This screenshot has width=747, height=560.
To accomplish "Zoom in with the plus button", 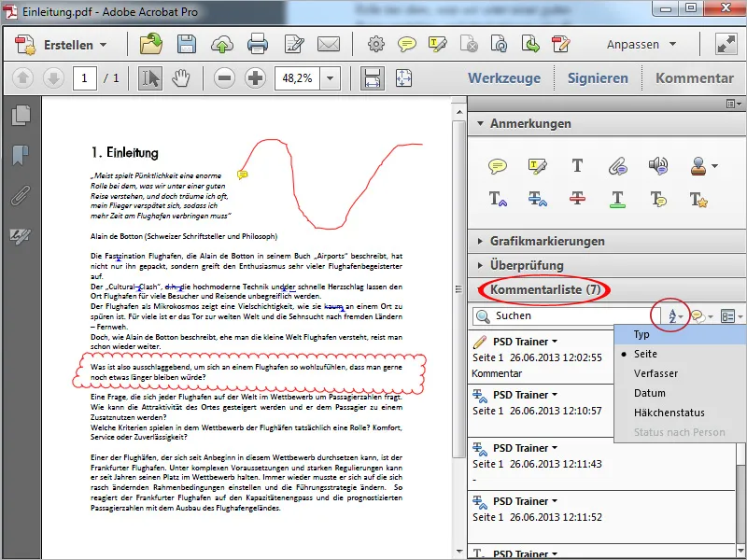I will (255, 78).
